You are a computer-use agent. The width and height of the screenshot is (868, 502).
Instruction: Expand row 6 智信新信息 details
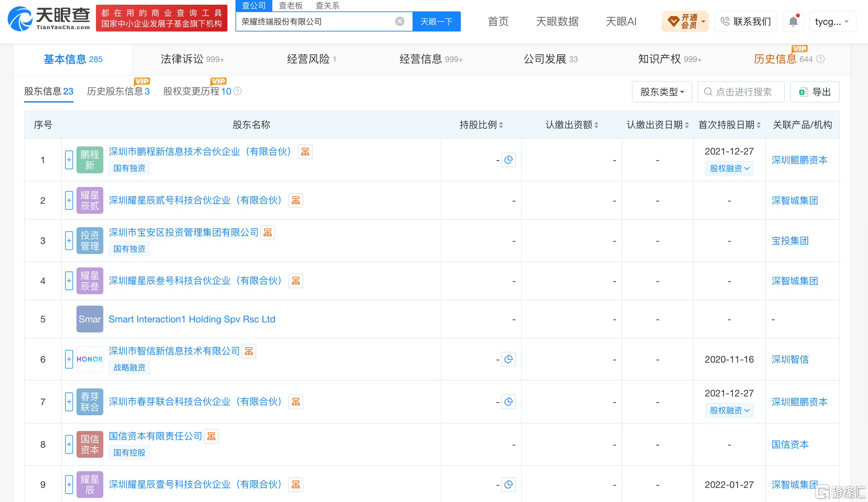[69, 360]
